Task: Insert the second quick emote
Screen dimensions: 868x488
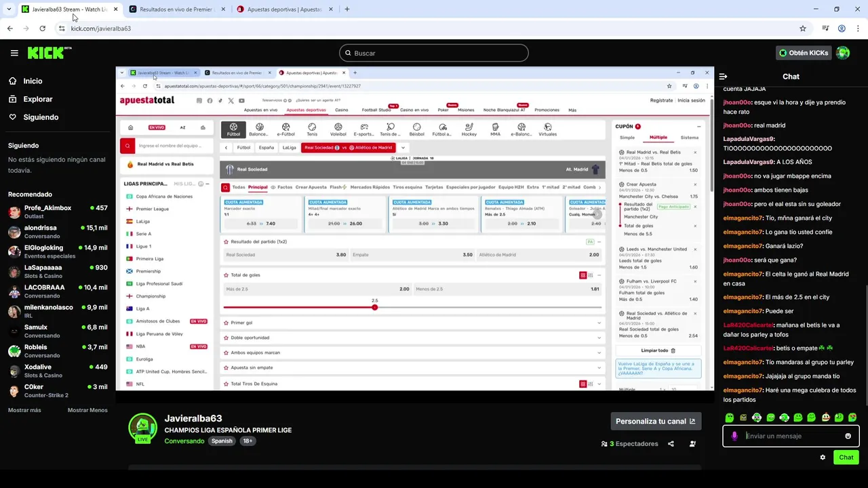Action: 743,418
